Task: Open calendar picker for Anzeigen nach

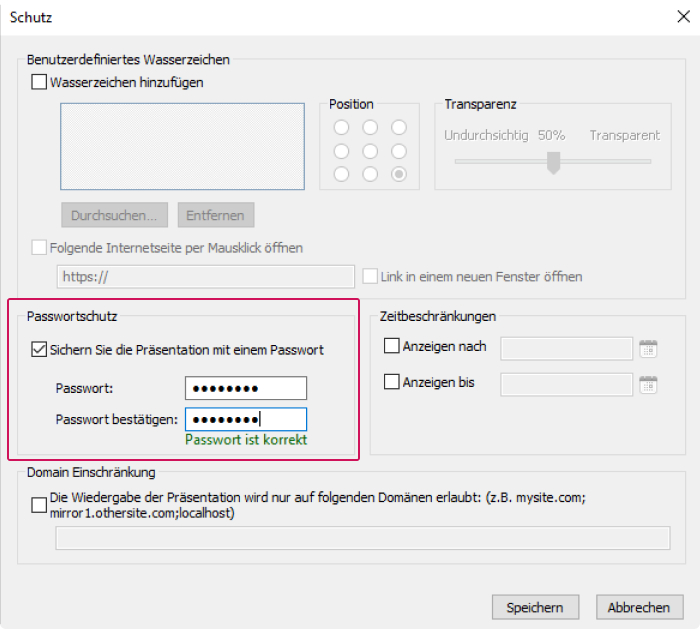Action: pyautogui.click(x=648, y=349)
